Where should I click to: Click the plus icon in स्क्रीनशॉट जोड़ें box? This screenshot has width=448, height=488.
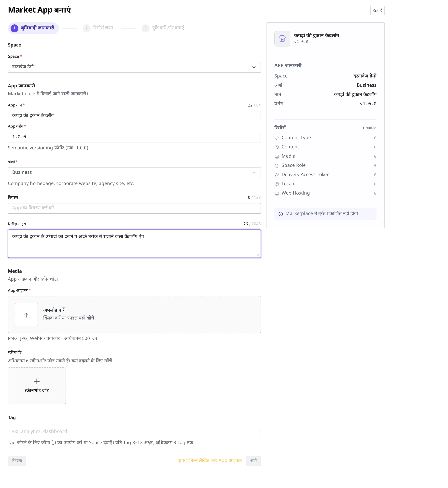37,381
